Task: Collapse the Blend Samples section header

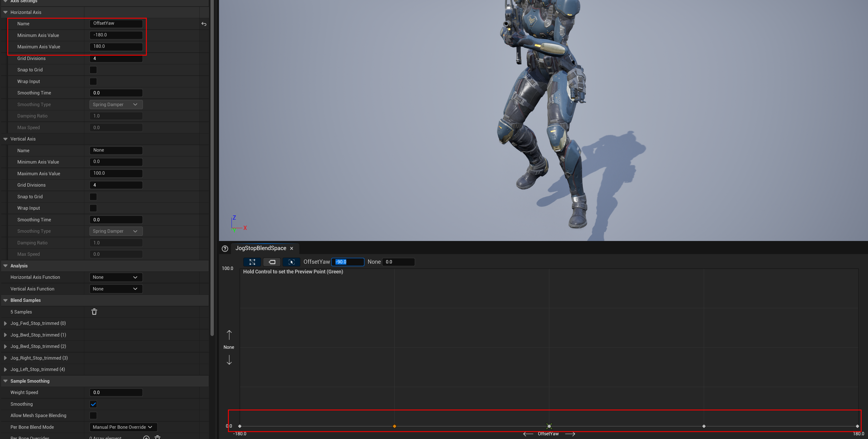Action: [5, 300]
